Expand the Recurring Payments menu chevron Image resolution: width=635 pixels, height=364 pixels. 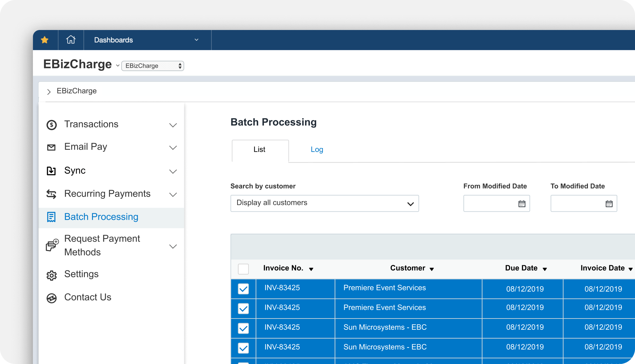pyautogui.click(x=173, y=195)
